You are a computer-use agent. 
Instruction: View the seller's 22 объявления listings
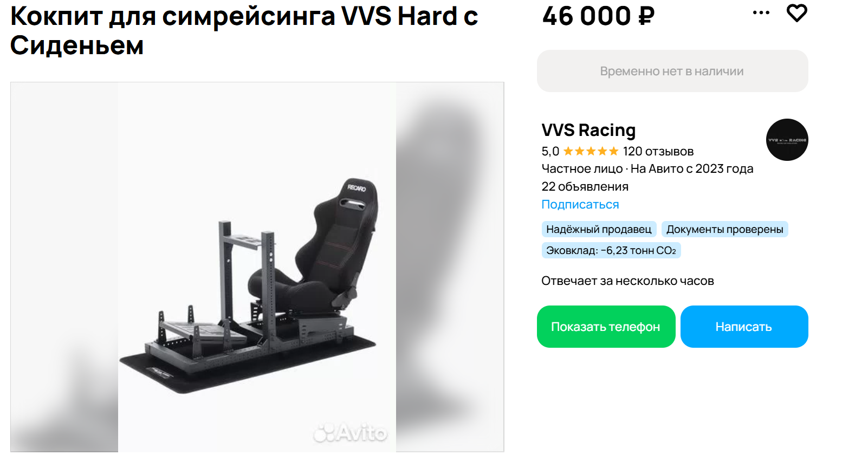tap(585, 186)
